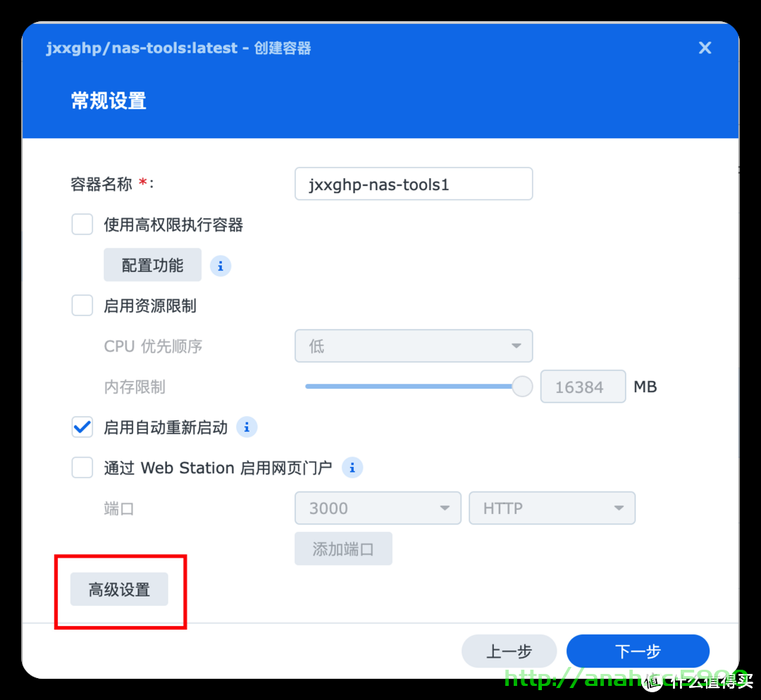Click the 16384 MB memory field

pos(583,387)
